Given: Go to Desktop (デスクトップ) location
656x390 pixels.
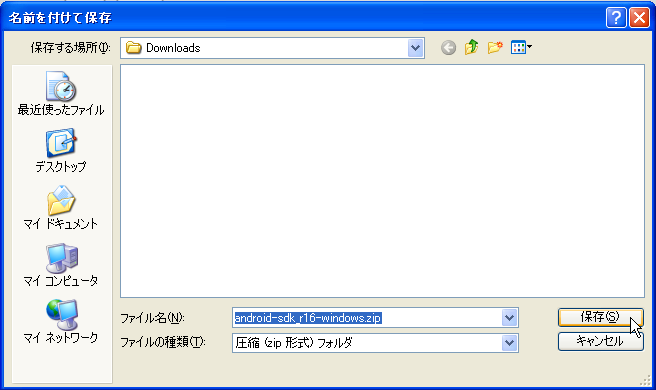Looking at the screenshot, I should 61,151.
